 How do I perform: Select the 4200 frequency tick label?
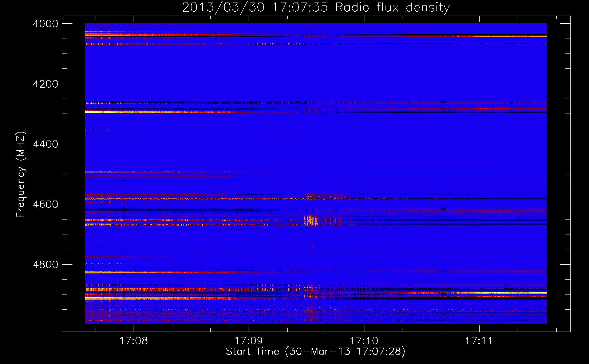click(46, 84)
